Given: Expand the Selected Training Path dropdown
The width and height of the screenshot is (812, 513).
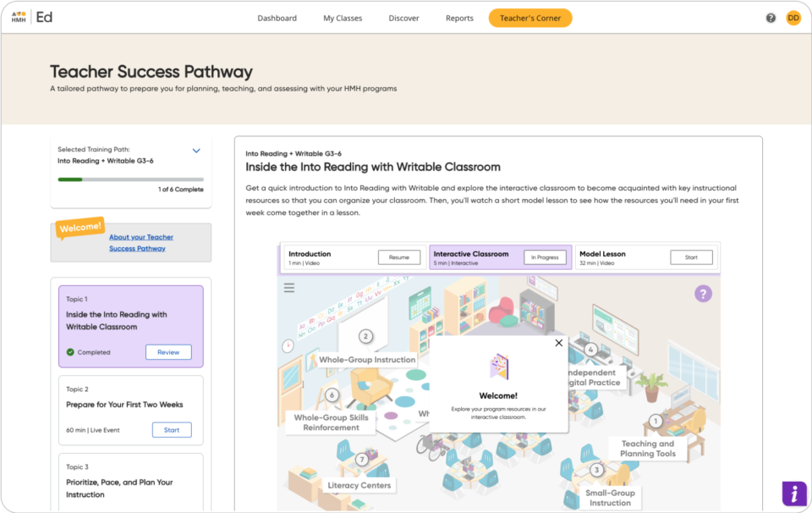Looking at the screenshot, I should click(x=197, y=149).
